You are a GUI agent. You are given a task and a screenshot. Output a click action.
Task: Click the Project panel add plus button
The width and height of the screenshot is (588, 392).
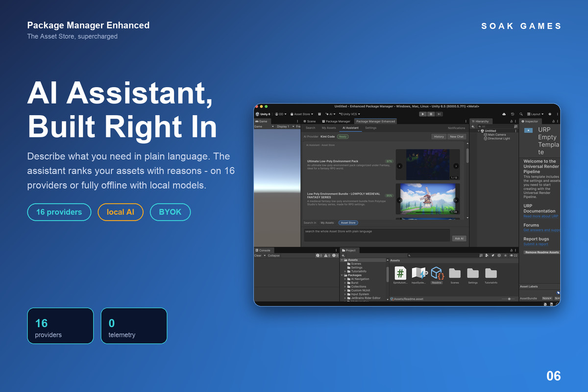pyautogui.click(x=343, y=255)
